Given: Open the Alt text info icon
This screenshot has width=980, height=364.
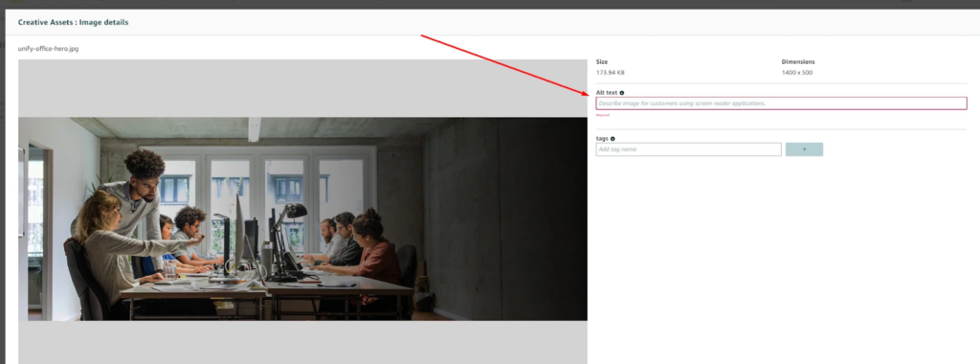Looking at the screenshot, I should coord(622,93).
